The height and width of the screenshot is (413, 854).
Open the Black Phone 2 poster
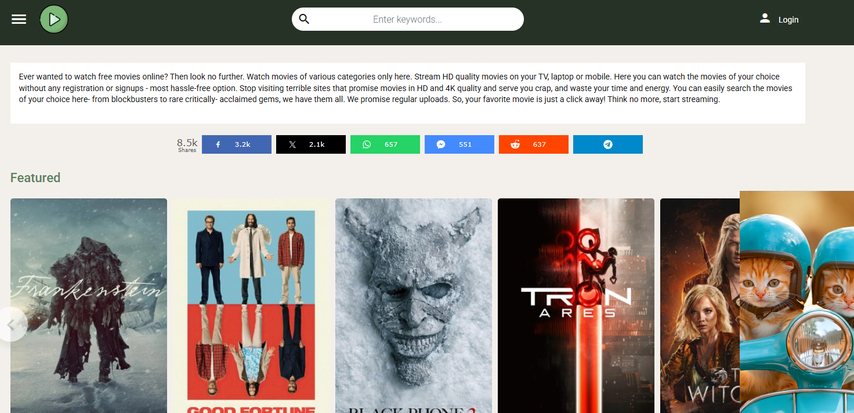(x=413, y=306)
